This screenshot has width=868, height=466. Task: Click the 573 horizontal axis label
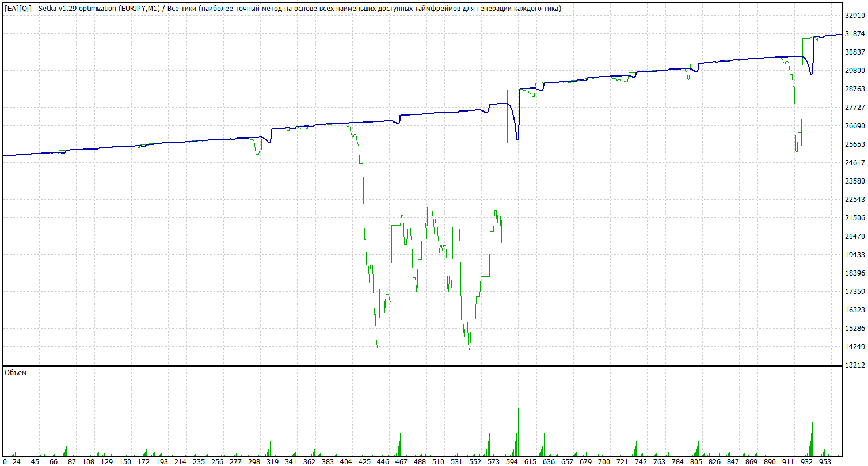tap(493, 461)
